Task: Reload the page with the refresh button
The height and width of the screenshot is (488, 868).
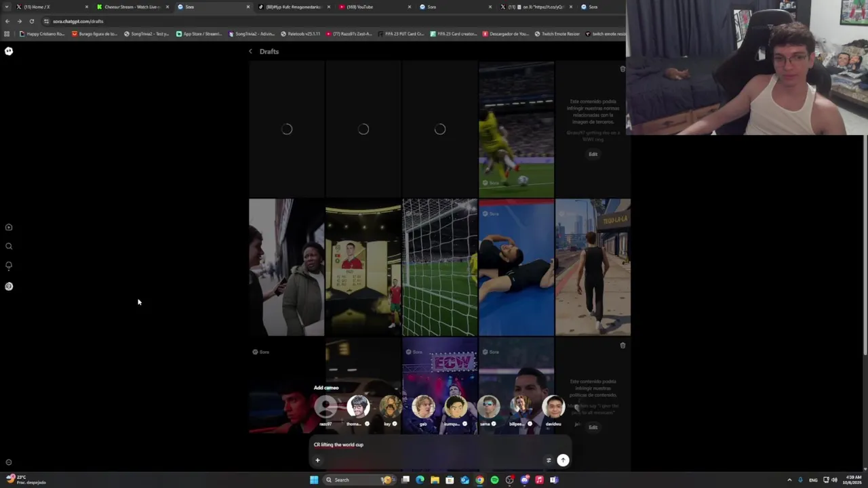Action: (x=31, y=21)
